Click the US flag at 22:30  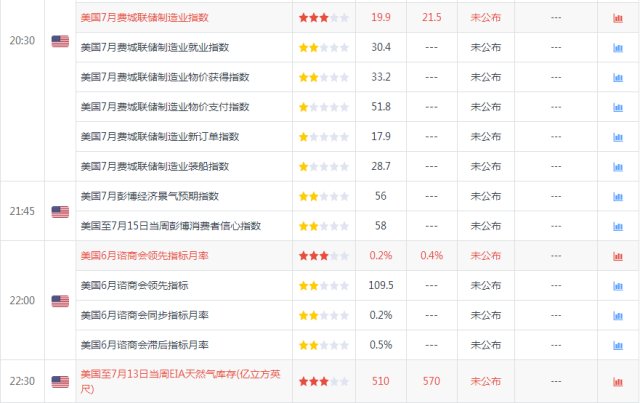tap(60, 382)
